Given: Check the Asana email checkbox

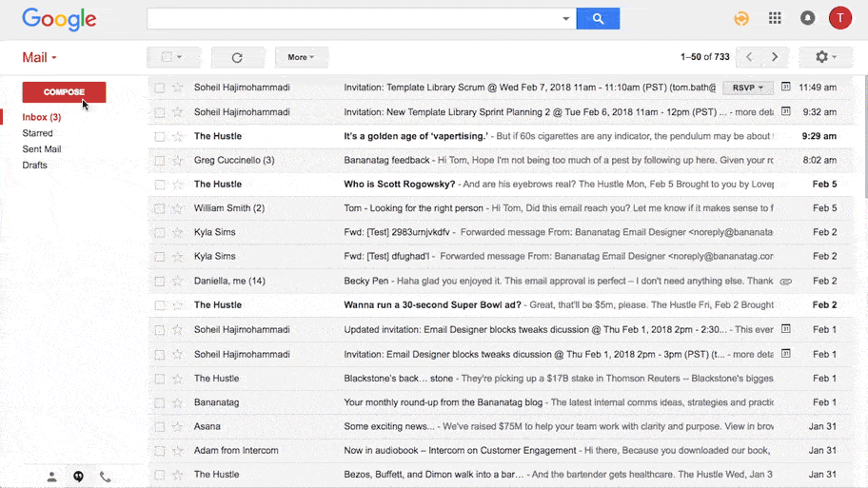Looking at the screenshot, I should click(x=160, y=426).
